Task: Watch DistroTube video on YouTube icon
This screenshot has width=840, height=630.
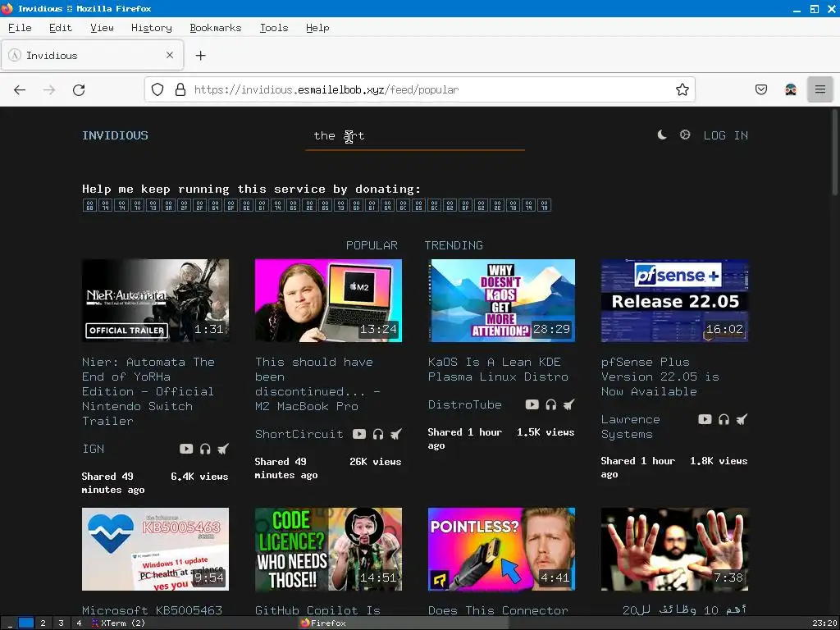Action: click(x=532, y=404)
